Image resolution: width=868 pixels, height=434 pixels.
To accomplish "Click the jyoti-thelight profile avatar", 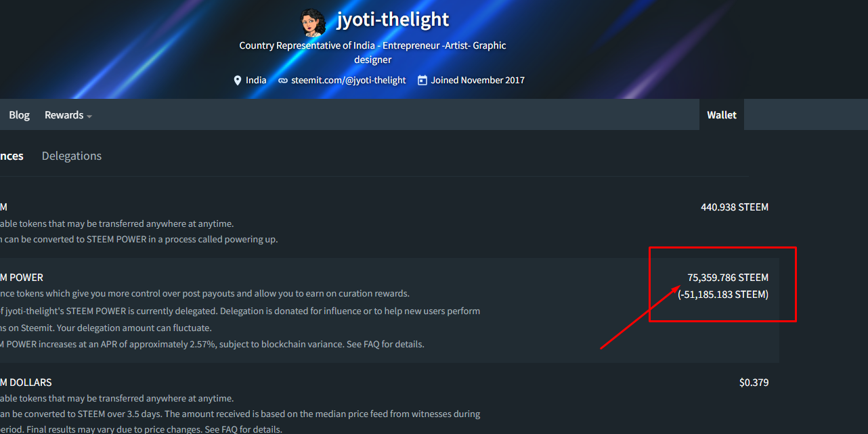I will (313, 23).
